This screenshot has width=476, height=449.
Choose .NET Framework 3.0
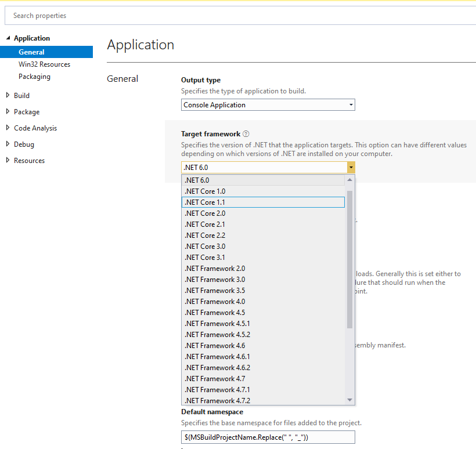tap(263, 280)
